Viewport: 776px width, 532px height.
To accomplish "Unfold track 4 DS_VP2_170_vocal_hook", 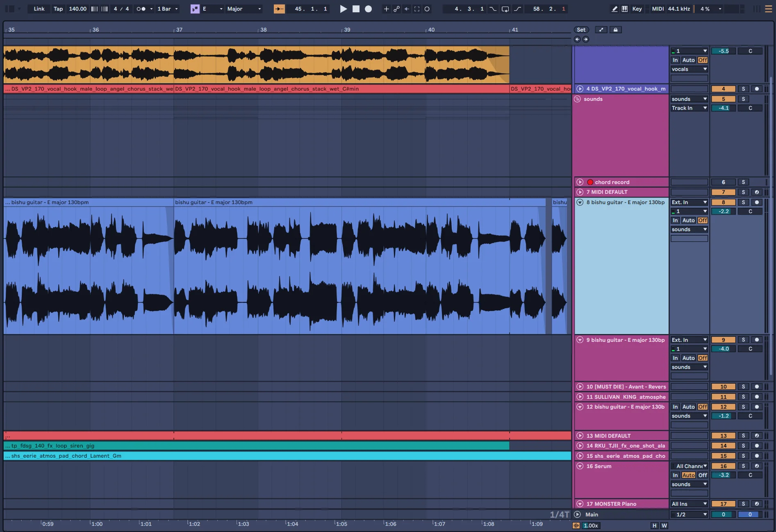I will (580, 89).
